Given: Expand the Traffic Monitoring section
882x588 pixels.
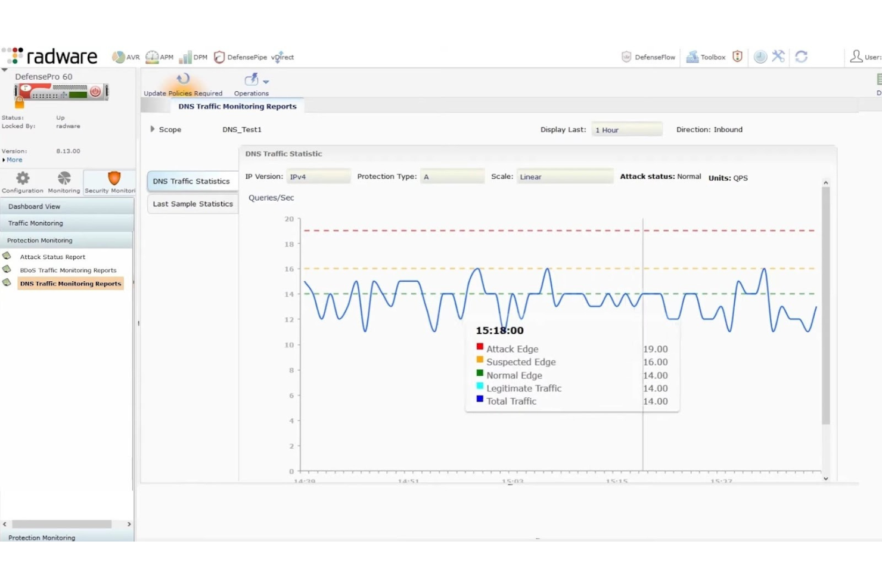Looking at the screenshot, I should coord(67,223).
